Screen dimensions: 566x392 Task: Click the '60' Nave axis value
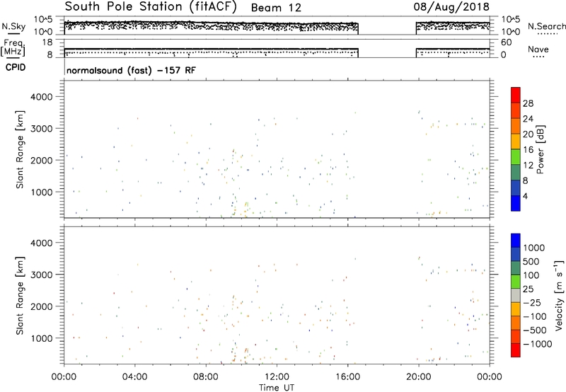pos(507,42)
